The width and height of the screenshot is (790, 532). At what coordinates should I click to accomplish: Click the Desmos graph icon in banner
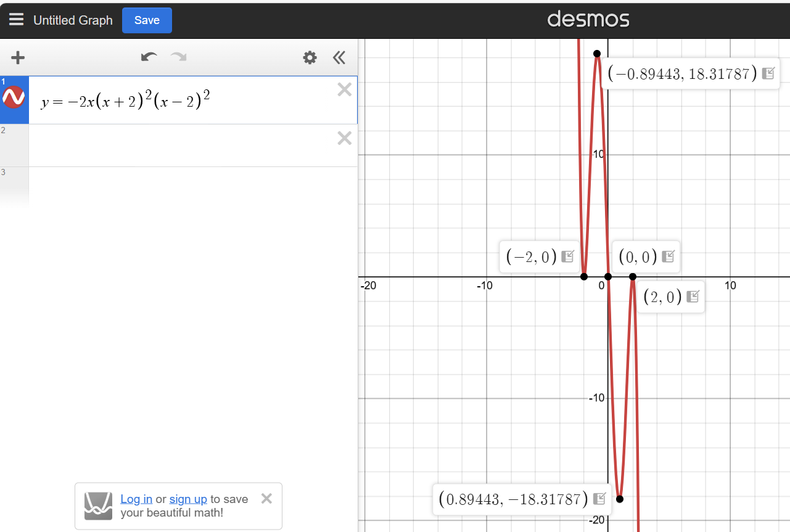coord(99,506)
